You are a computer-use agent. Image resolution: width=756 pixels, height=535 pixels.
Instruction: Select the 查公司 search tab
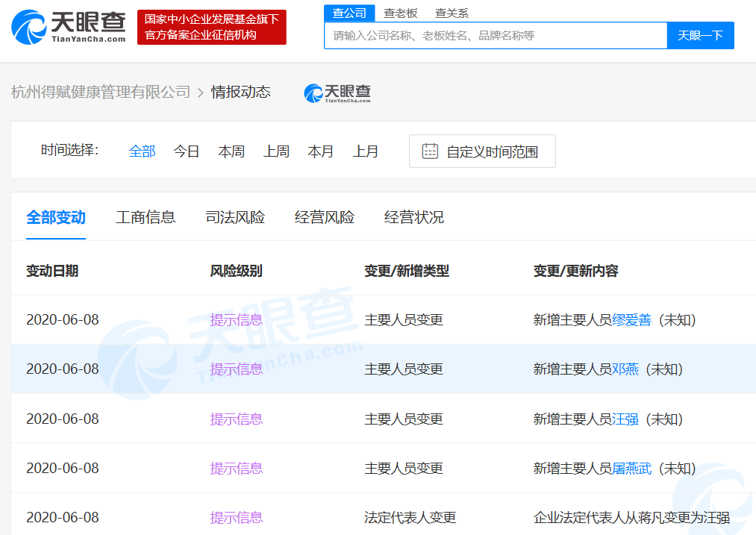349,13
